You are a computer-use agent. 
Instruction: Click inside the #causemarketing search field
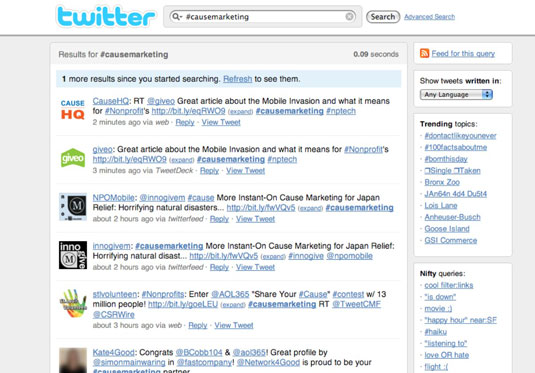coord(263,16)
